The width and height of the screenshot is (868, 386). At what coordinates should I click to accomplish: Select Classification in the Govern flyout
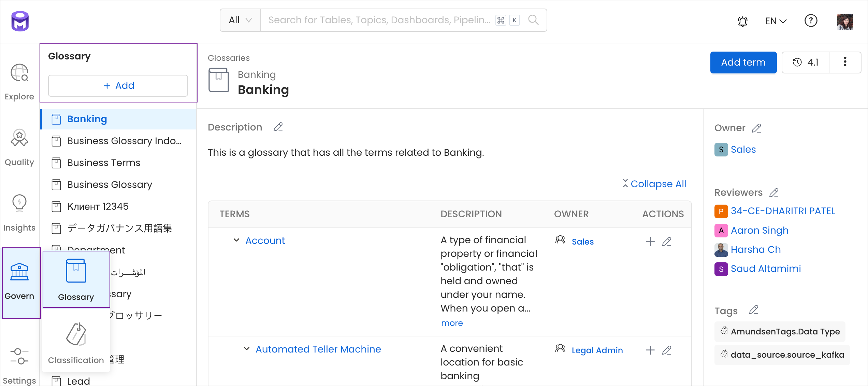tap(76, 343)
